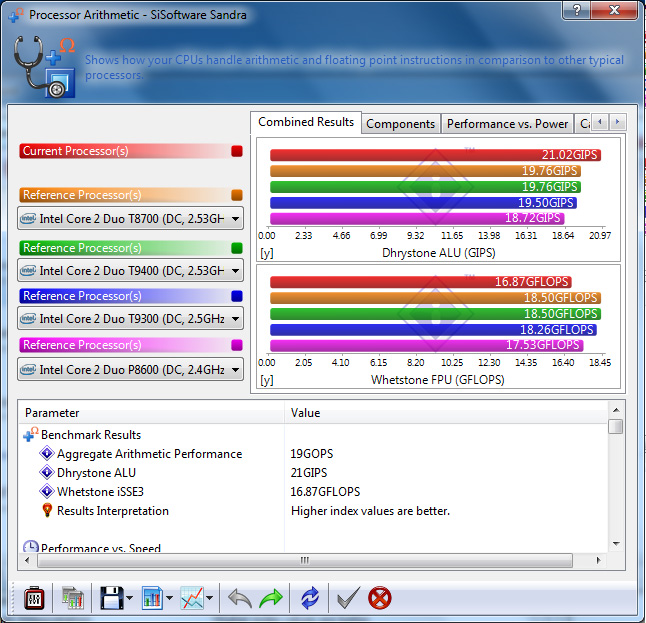Open the Intel Core 2 Duo P8600 dropdown
Screen dimensions: 646x623
[x=130, y=369]
